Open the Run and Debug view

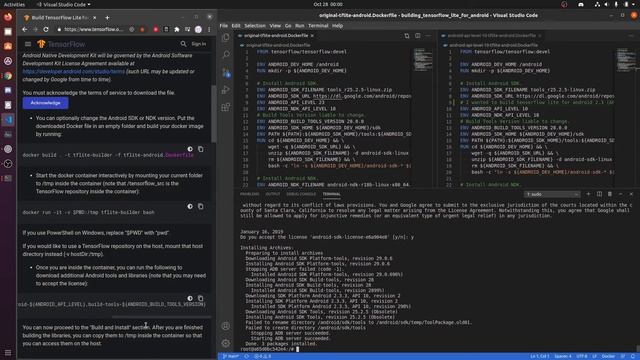226,90
